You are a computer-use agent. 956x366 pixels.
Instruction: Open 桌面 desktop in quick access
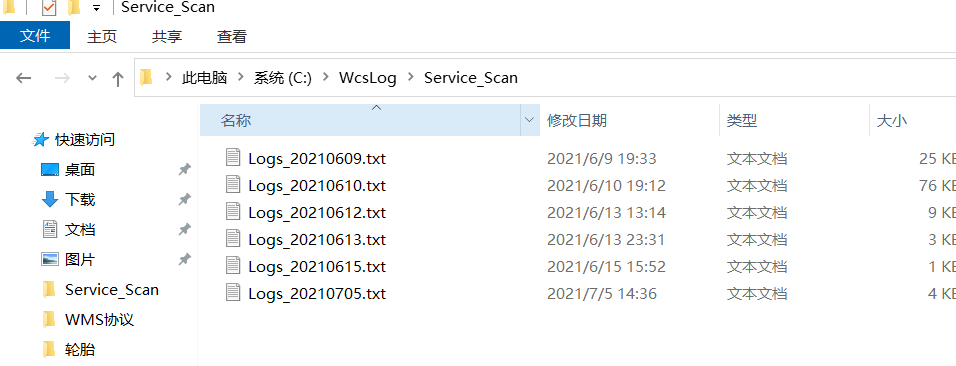click(80, 170)
